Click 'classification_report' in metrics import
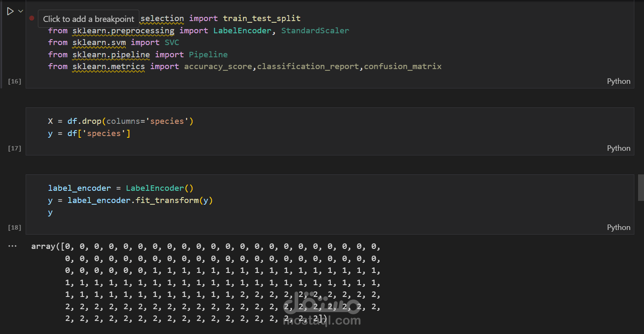This screenshot has height=334, width=644. (308, 67)
